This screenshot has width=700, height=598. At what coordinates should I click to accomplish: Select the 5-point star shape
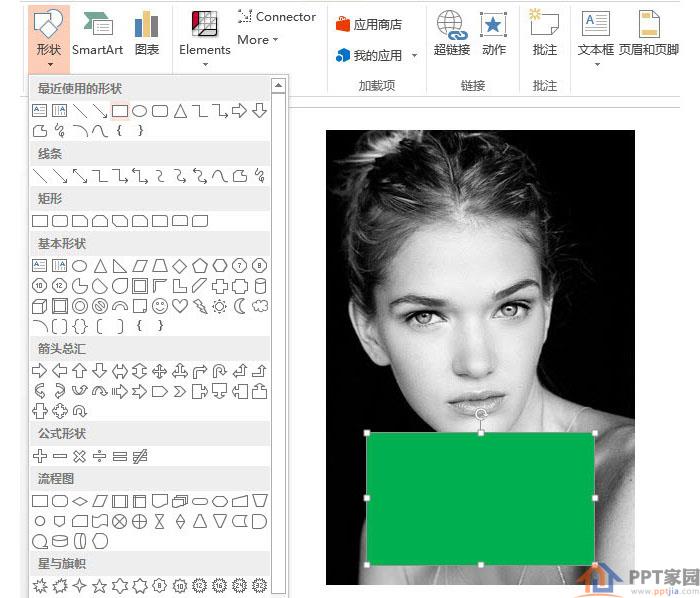[100, 585]
